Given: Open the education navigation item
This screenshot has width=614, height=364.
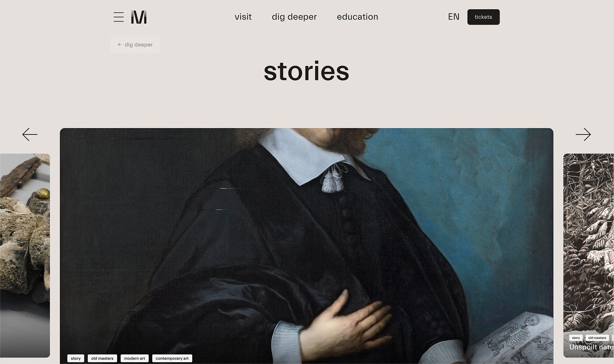Looking at the screenshot, I should [x=358, y=17].
